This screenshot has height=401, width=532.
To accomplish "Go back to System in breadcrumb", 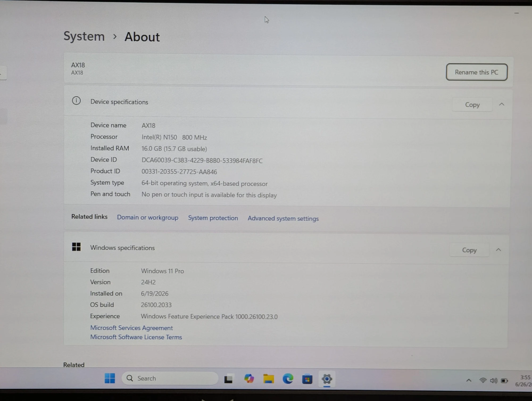I will (x=84, y=36).
